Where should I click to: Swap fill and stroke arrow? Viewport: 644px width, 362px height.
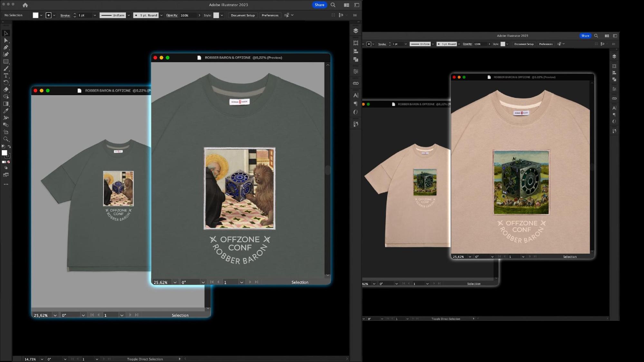[x=9, y=147]
